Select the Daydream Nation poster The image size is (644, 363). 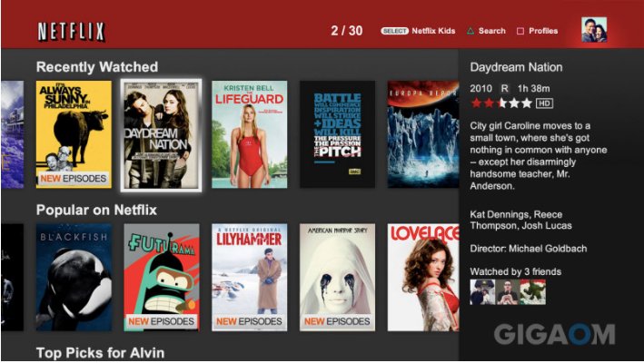tap(162, 135)
